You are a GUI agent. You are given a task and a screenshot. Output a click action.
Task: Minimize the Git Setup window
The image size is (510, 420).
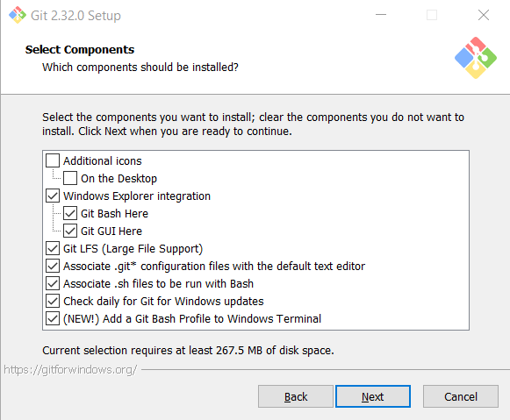(x=381, y=15)
